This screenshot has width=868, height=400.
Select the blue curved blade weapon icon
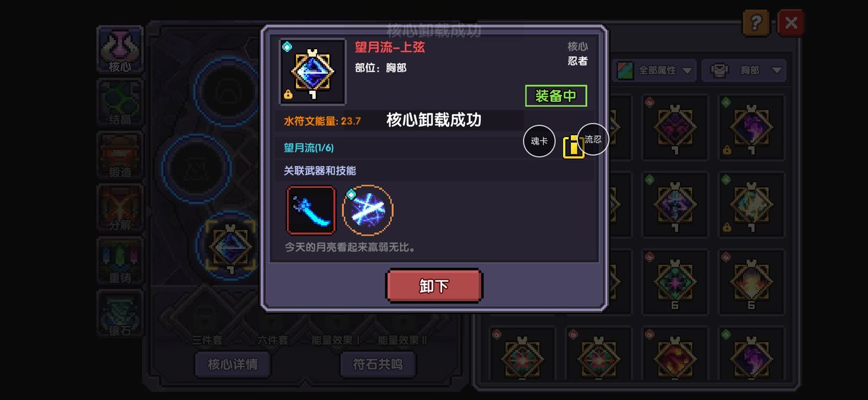(311, 210)
